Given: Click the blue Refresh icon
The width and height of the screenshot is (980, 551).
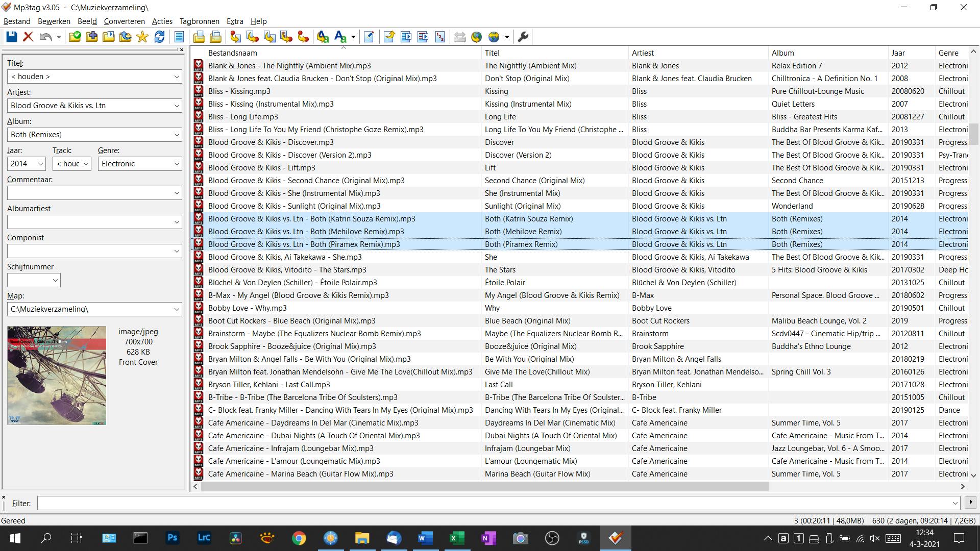Looking at the screenshot, I should point(159,37).
